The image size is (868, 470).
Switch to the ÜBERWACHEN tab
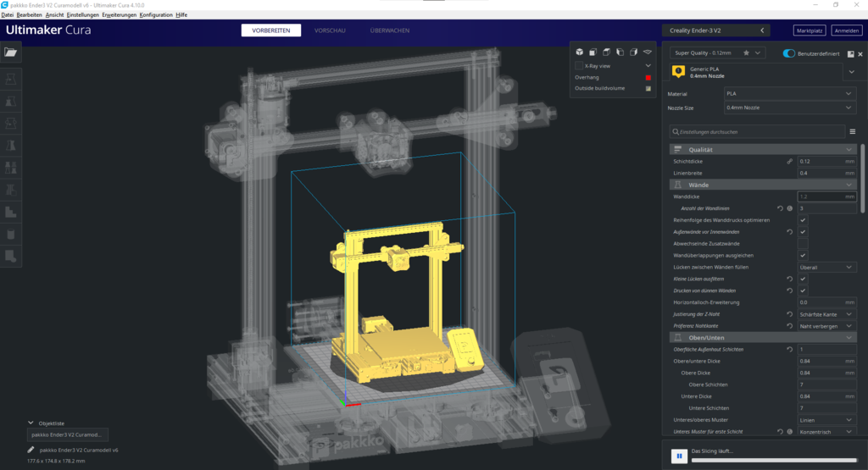[x=390, y=30]
